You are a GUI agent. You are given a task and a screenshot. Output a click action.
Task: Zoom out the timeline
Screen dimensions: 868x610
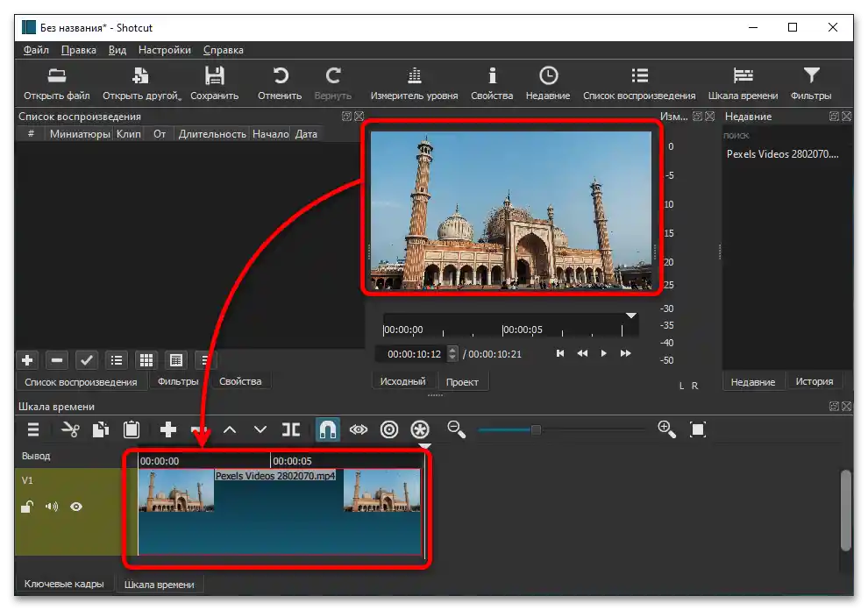pyautogui.click(x=456, y=429)
